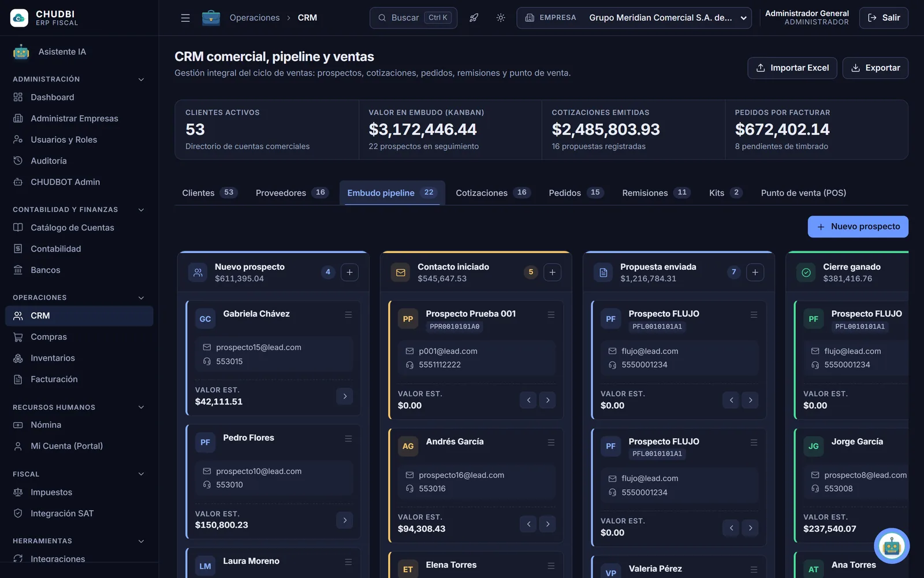Screen dimensions: 924x578
Task: Click Importar Excel button
Action: (792, 68)
